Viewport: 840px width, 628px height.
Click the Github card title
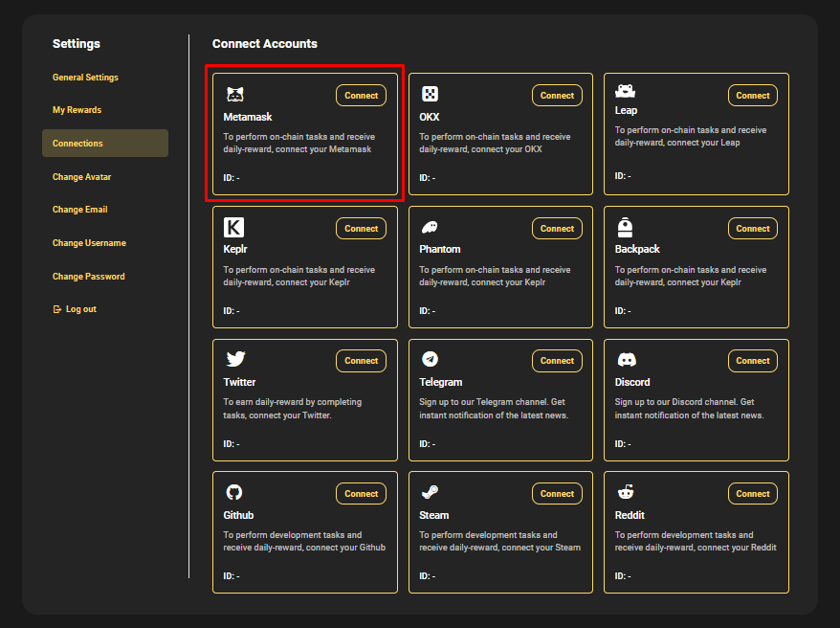[238, 515]
